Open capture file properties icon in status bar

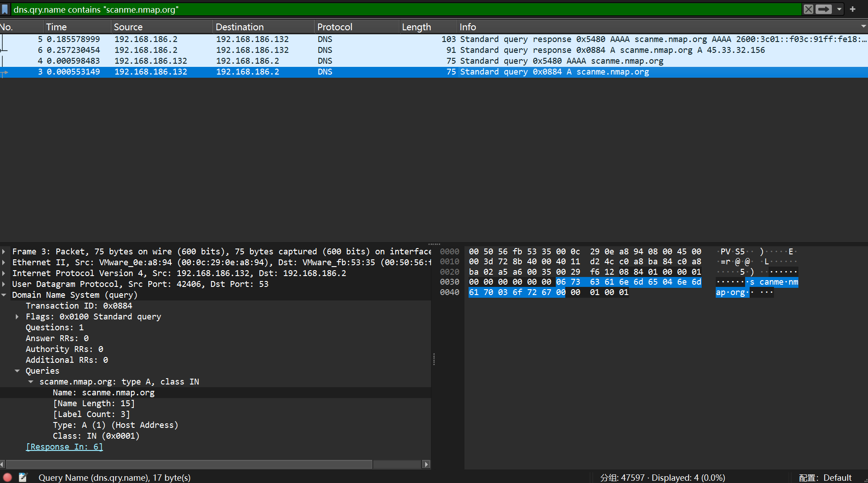[x=23, y=477]
